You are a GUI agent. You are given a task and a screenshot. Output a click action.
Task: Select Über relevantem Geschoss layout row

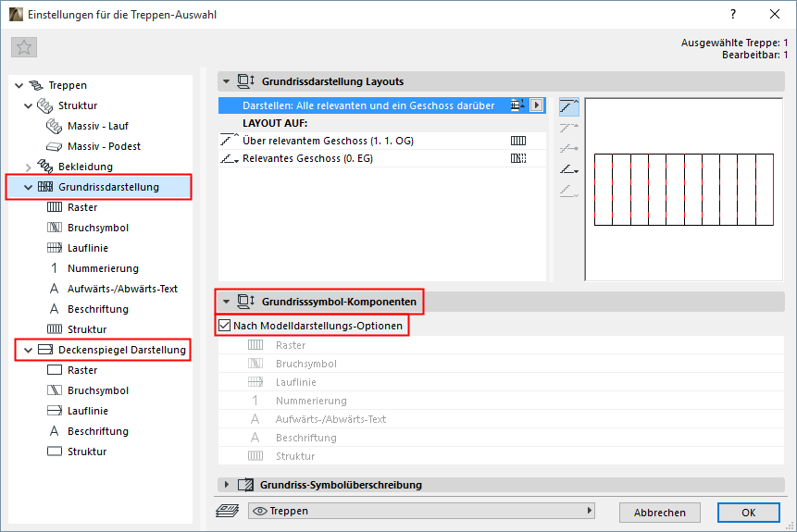[381, 141]
